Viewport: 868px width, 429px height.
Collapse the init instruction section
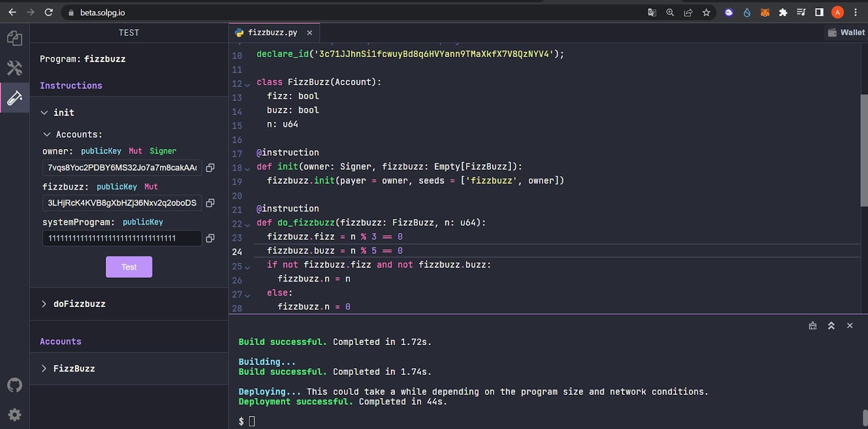pos(44,113)
